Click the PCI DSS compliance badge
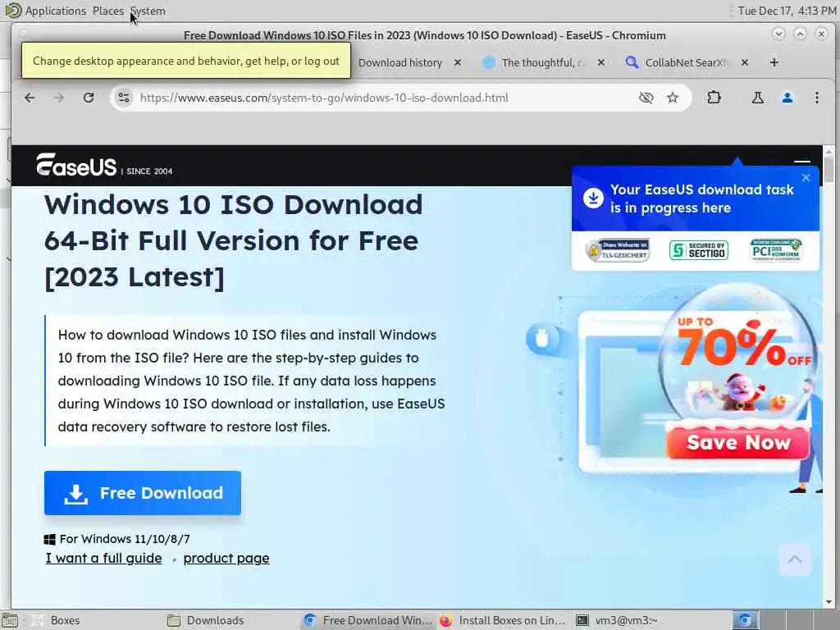Viewport: 840px width, 630px height. click(776, 250)
